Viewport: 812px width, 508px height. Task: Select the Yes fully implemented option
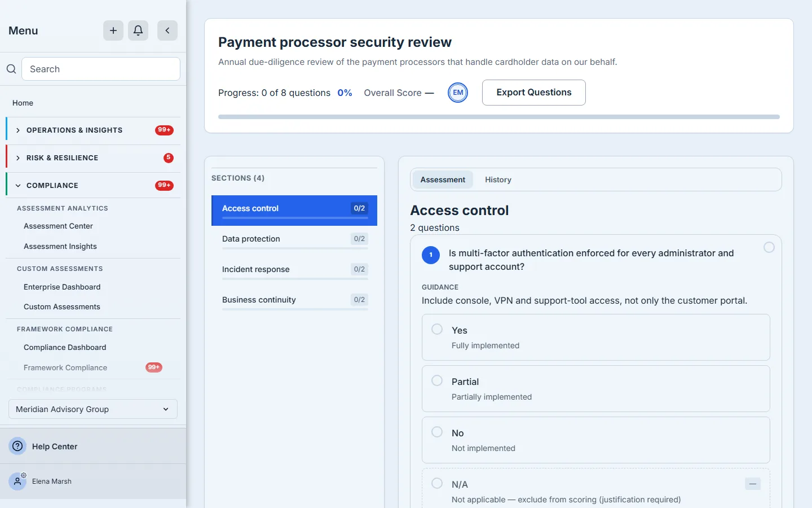pos(595,337)
